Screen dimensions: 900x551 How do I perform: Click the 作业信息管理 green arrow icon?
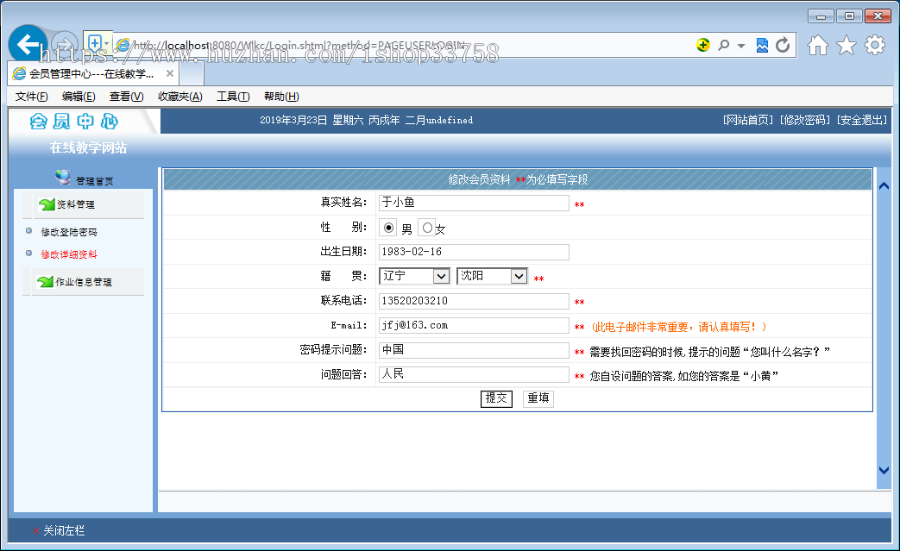tap(45, 281)
